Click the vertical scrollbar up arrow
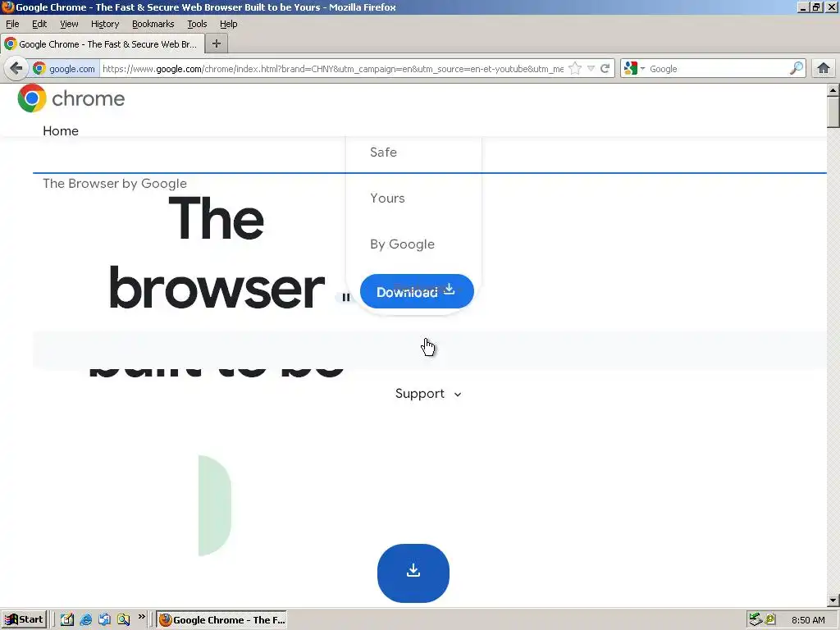 click(833, 90)
